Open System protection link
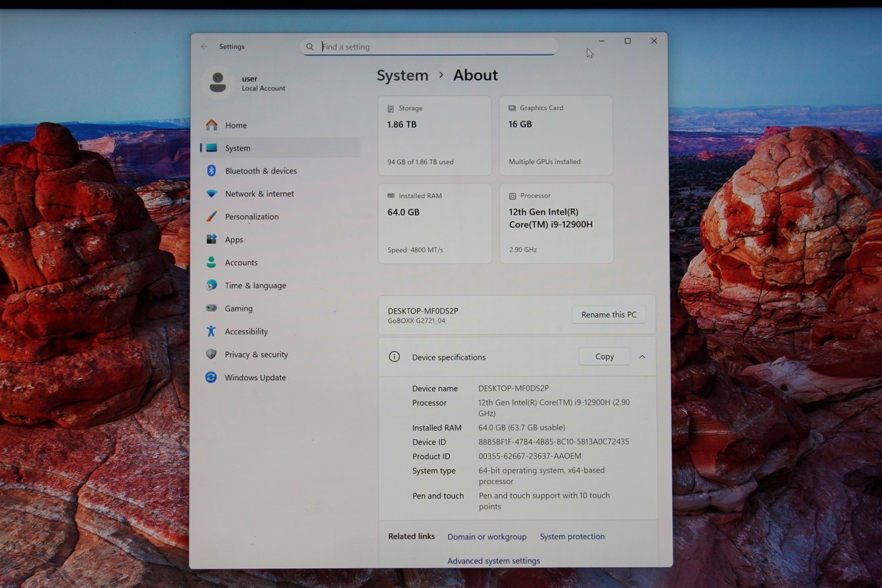This screenshot has height=588, width=882. pyautogui.click(x=572, y=536)
